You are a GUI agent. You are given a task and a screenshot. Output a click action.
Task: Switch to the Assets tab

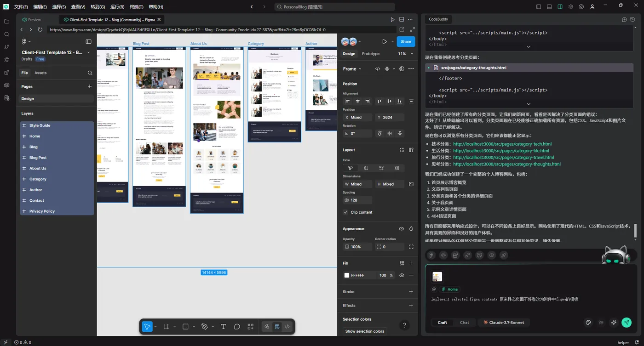[x=40, y=73]
